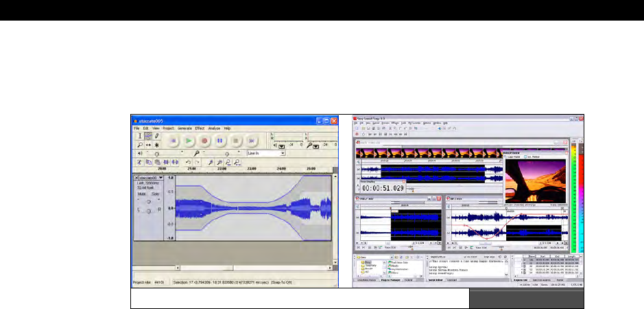Click the track gain slider under Mute

pos(149,201)
